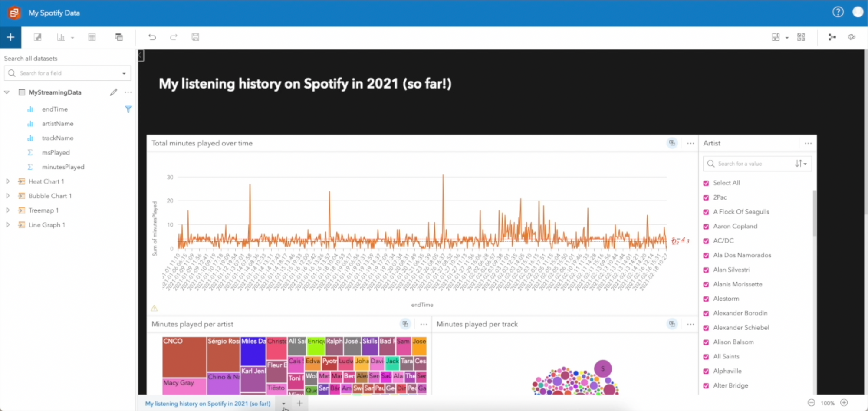
Task: Uncheck Aaron Copland
Action: coord(706,227)
